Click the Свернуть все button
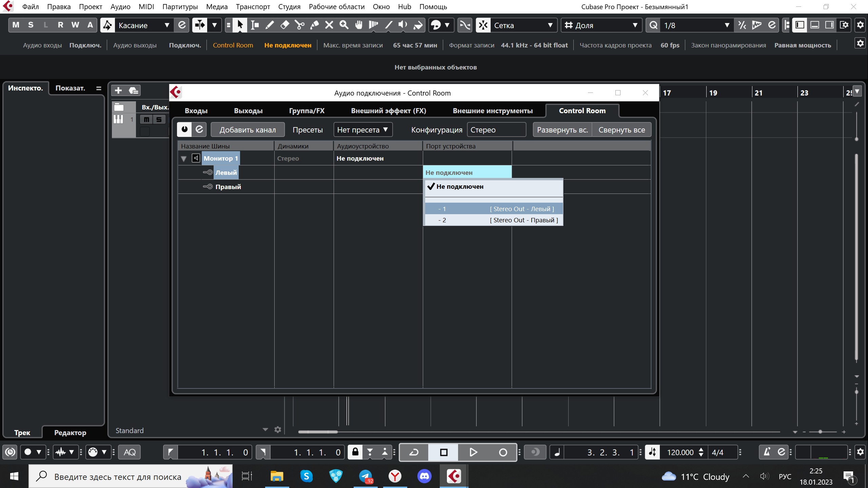Viewport: 868px width, 488px height. point(622,130)
